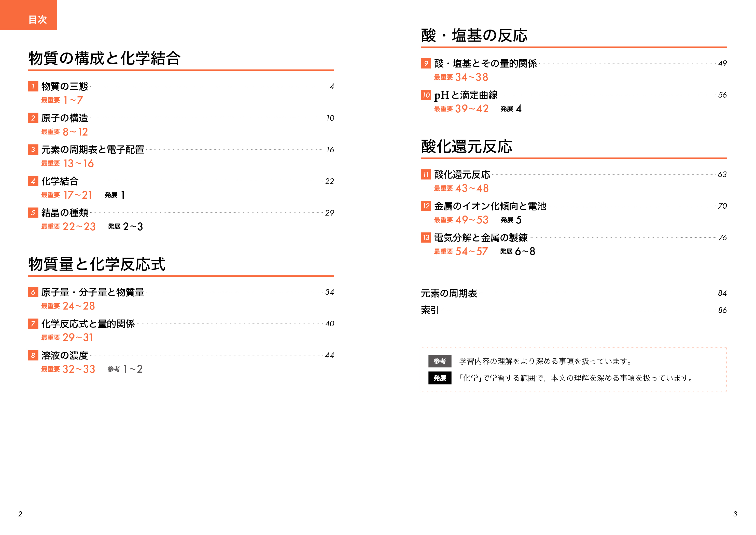Screen dimensions: 756x535
Task: Click page number 4 for 物質の三態
Action: tap(332, 87)
